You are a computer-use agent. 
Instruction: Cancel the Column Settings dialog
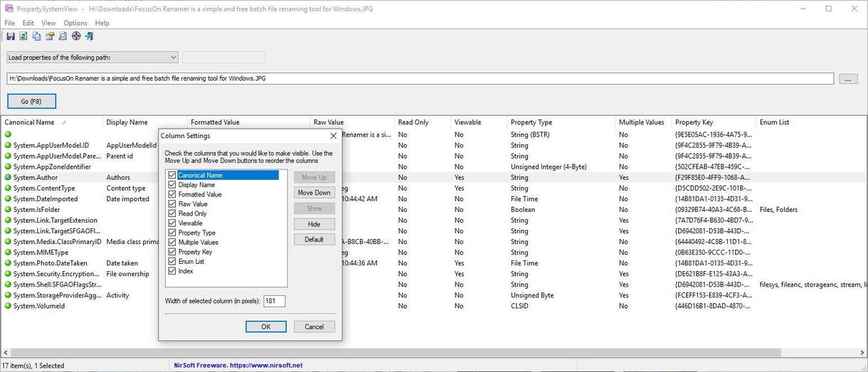pos(314,326)
